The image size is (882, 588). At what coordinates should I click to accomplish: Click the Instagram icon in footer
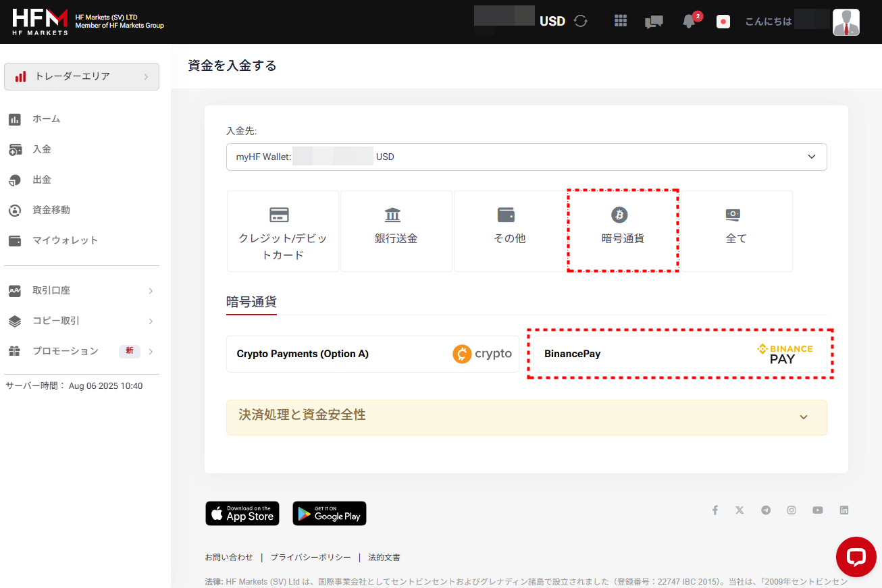click(x=792, y=510)
